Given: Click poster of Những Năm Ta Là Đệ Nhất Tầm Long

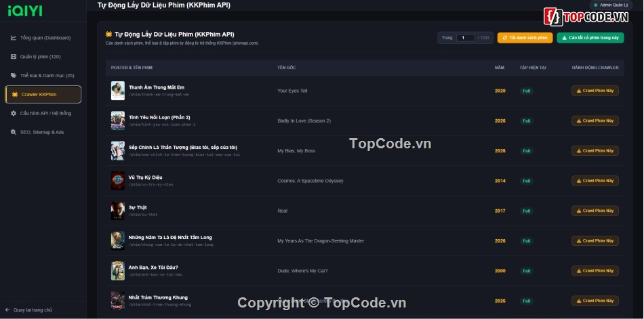Looking at the screenshot, I should click(118, 240).
